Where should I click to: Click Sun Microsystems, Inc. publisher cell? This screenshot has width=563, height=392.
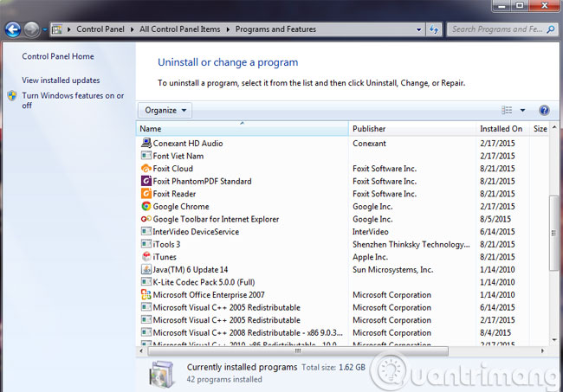click(x=393, y=270)
